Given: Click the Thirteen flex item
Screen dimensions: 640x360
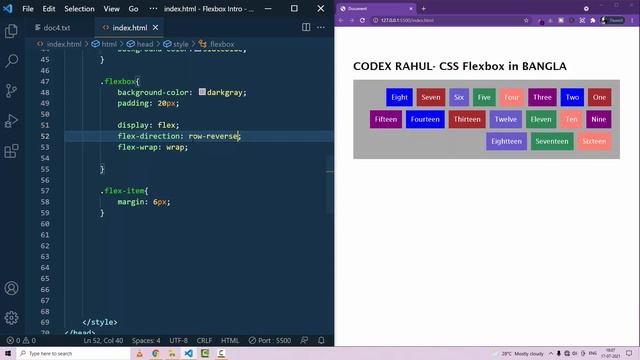Looking at the screenshot, I should pos(467,119).
